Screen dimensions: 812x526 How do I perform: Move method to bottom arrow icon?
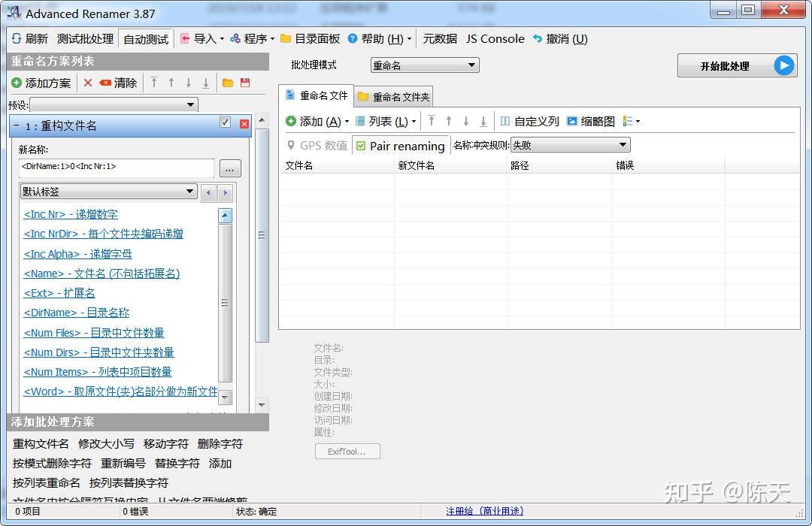point(205,83)
